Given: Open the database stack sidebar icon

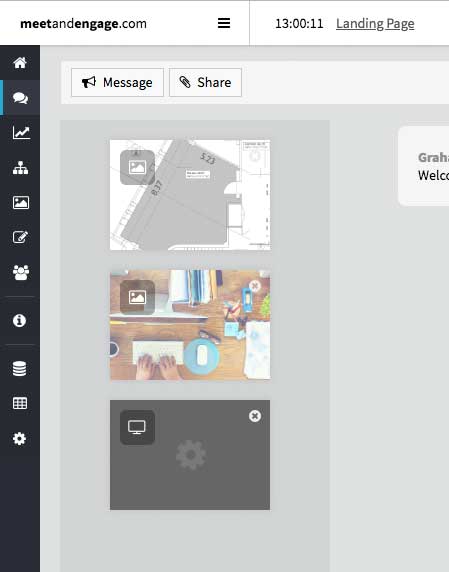Looking at the screenshot, I should point(19,368).
